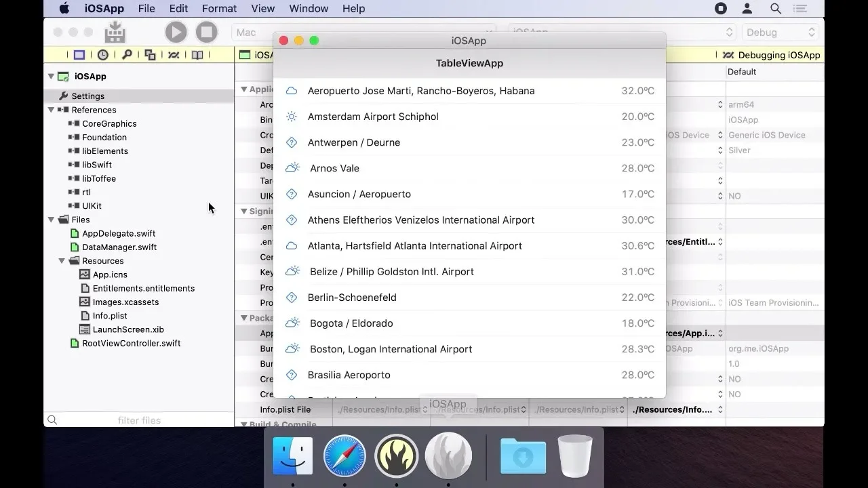Image resolution: width=868 pixels, height=488 pixels.
Task: Select Amsterdam Airport Schiphol row
Action: point(469,117)
